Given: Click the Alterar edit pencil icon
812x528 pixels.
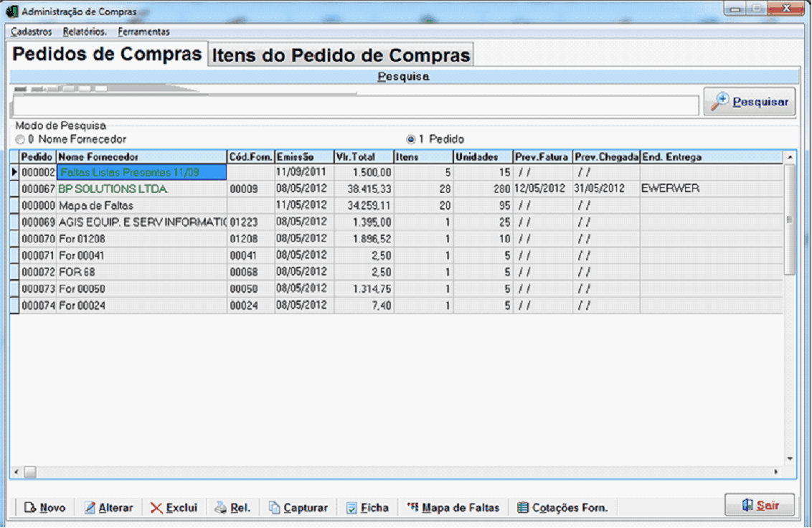Looking at the screenshot, I should point(90,508).
